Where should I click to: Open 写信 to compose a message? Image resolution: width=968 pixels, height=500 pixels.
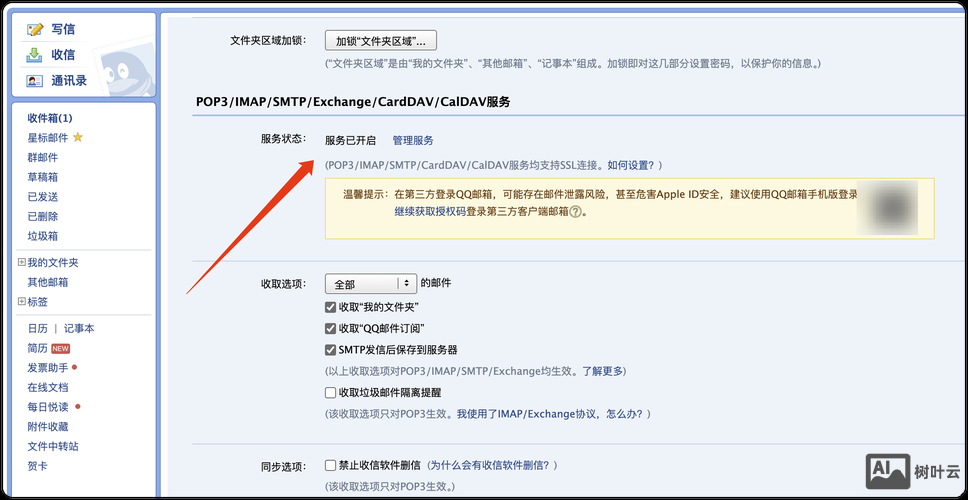pyautogui.click(x=63, y=29)
